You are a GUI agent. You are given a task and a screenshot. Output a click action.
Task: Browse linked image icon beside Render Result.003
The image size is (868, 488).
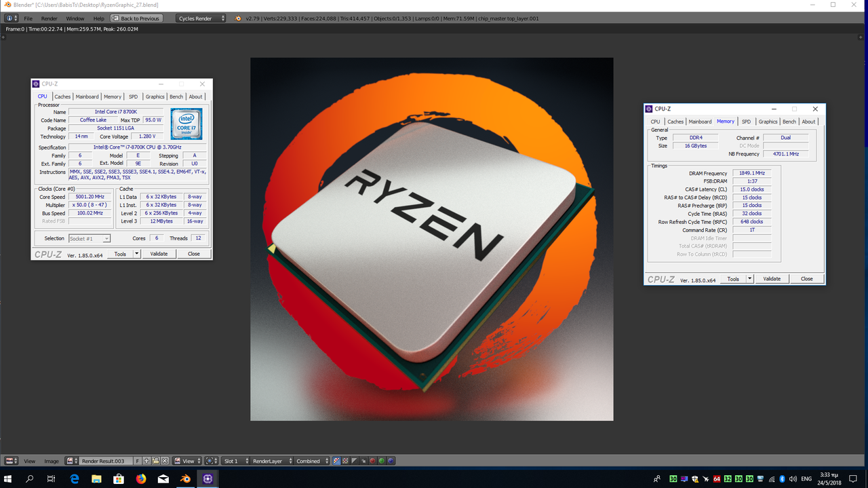(x=72, y=461)
